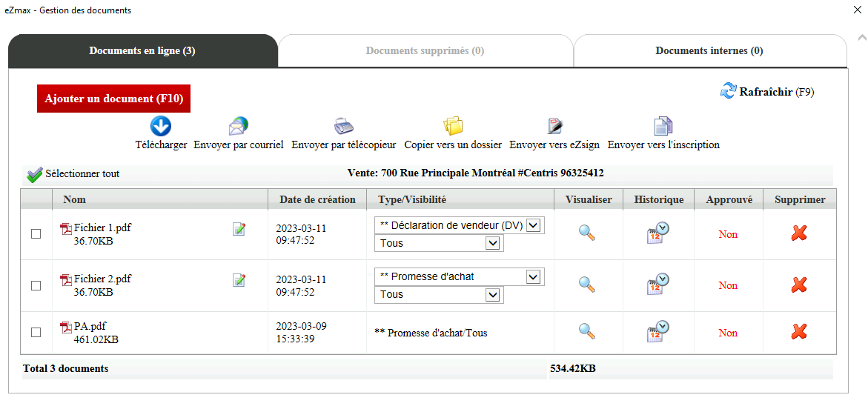This screenshot has width=868, height=412.
Task: Click the Ajouter un document (F10) button
Action: pyautogui.click(x=113, y=99)
